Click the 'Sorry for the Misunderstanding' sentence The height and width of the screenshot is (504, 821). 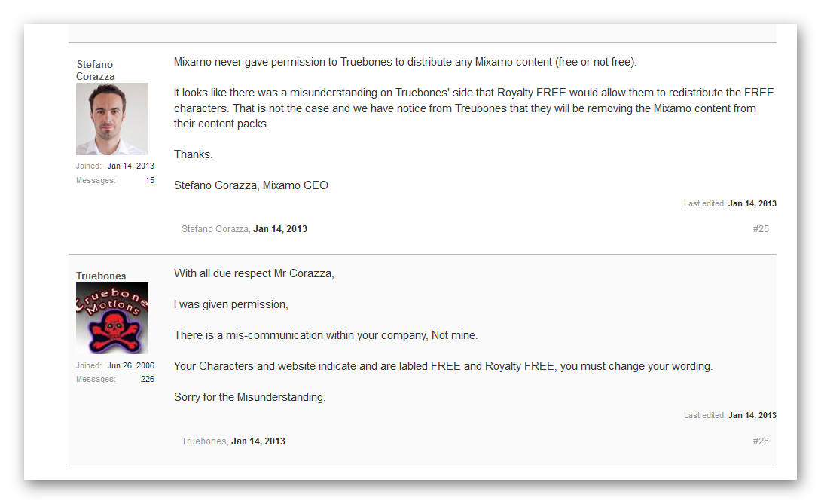coord(249,397)
